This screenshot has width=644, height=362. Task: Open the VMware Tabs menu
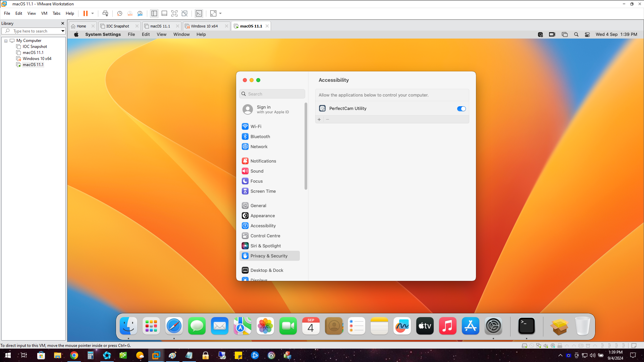pyautogui.click(x=56, y=13)
